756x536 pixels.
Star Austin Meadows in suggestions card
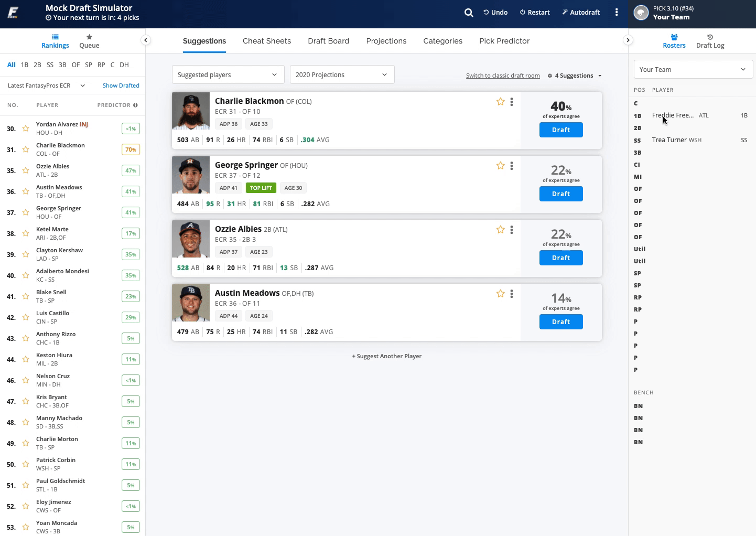pyautogui.click(x=501, y=294)
